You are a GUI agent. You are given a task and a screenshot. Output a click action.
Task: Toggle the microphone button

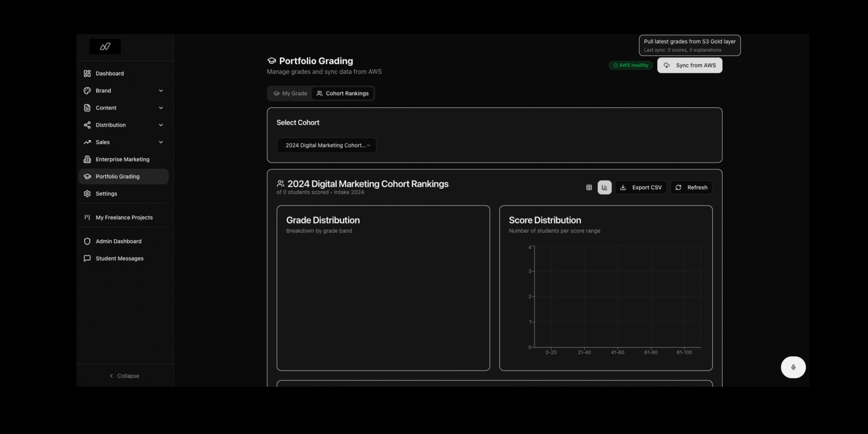[x=793, y=367]
